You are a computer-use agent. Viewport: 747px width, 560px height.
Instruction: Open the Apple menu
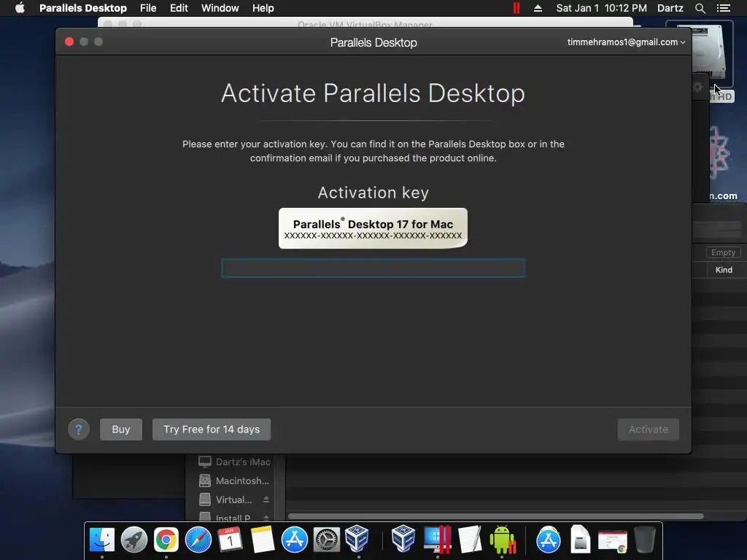(20, 8)
